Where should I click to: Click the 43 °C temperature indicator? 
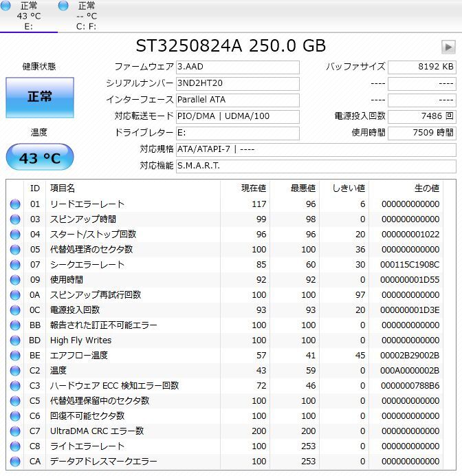click(x=39, y=158)
